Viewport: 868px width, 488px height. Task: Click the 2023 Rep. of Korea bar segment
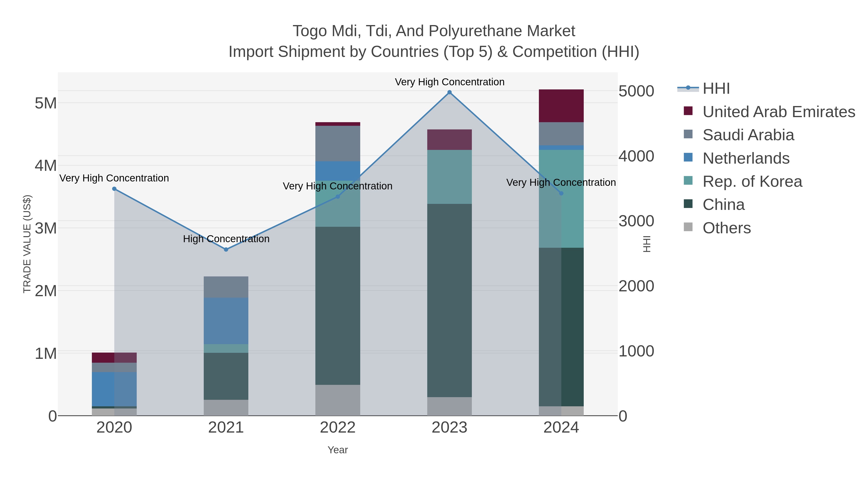click(449, 177)
